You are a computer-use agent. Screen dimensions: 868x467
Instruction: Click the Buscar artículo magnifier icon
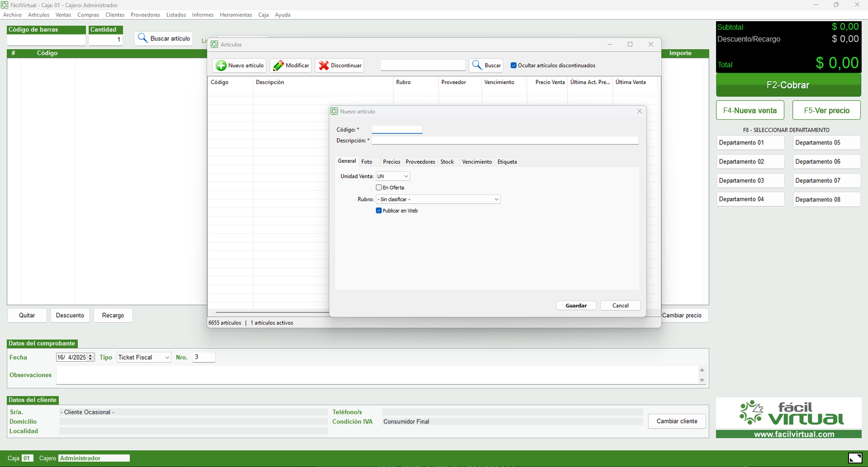coord(143,39)
